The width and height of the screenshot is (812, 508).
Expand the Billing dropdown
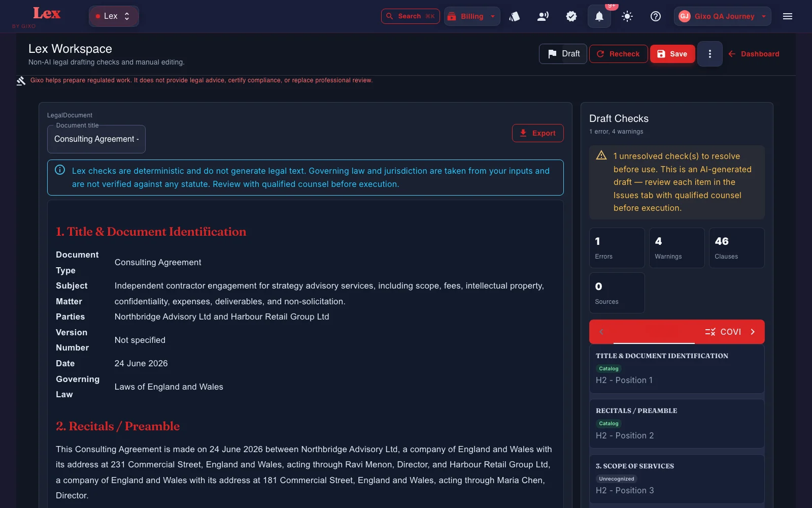[472, 16]
